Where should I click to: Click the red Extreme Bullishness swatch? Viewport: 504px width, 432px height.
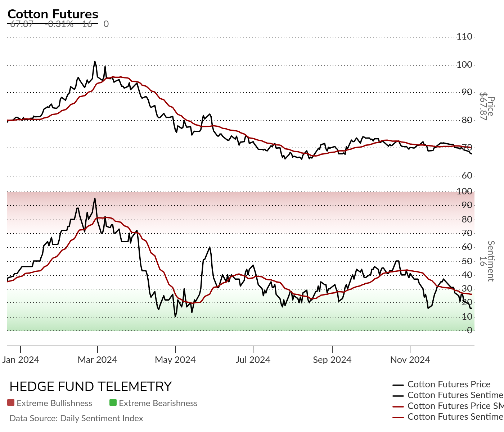click(11, 403)
